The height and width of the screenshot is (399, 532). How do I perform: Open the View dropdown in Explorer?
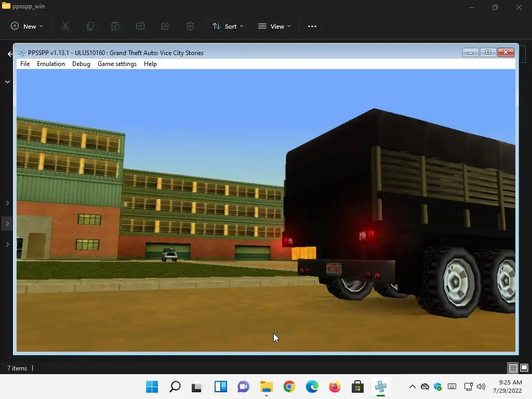274,26
